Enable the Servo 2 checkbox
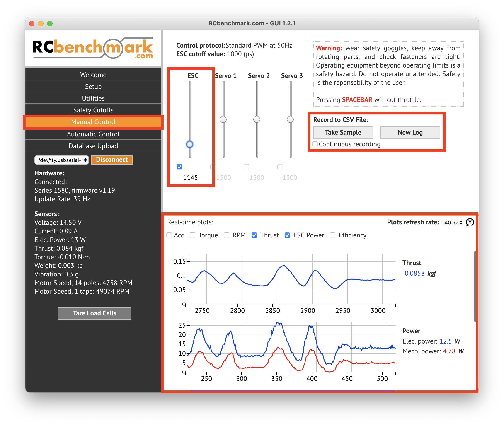 coord(246,167)
